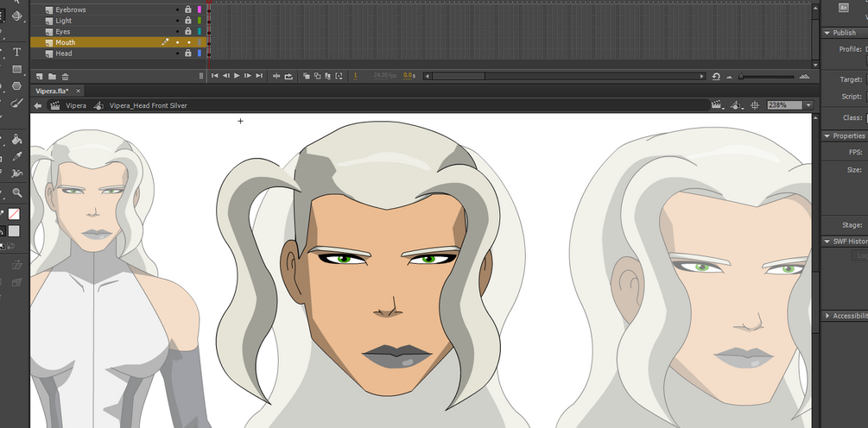The width and height of the screenshot is (868, 428).
Task: Expand the Accessibility section
Action: click(827, 316)
